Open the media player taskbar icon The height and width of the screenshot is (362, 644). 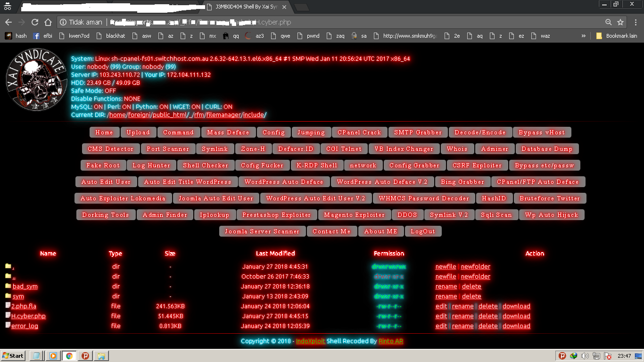click(53, 356)
